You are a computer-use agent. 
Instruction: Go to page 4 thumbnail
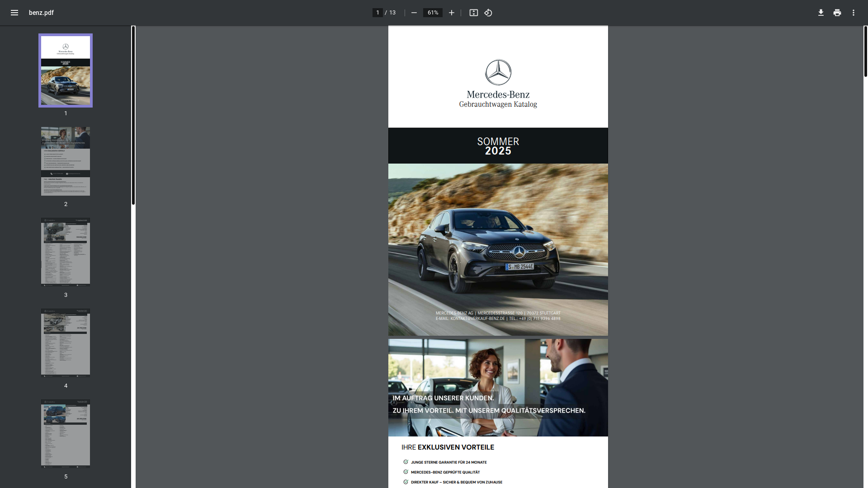click(66, 343)
